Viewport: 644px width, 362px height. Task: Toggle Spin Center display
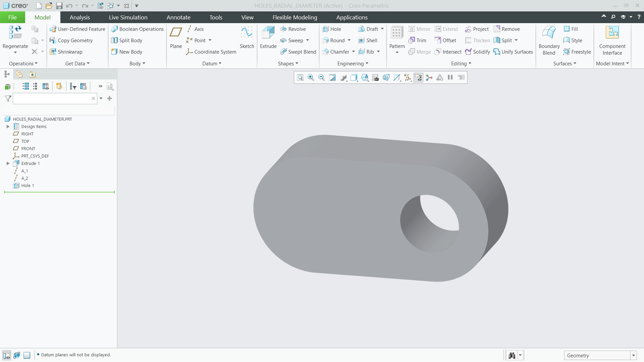point(429,78)
